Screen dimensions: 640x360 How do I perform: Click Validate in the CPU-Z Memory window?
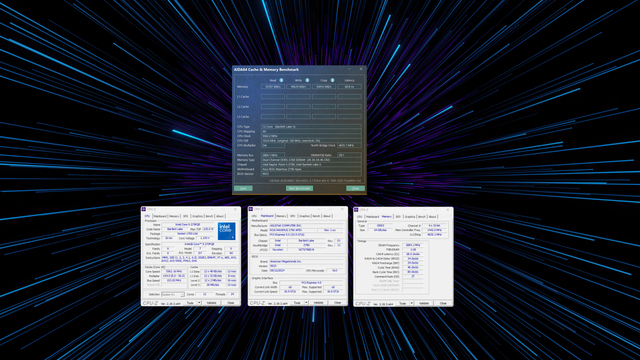point(424,303)
